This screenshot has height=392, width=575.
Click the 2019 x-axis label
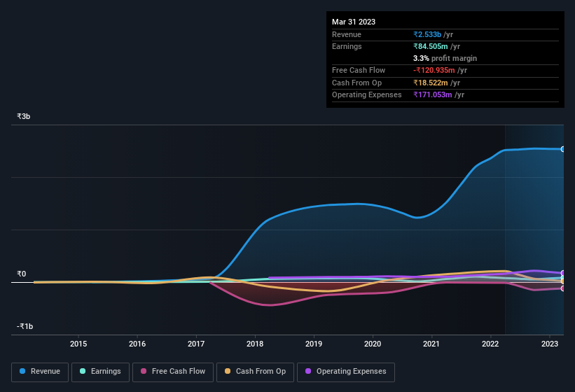click(x=314, y=344)
